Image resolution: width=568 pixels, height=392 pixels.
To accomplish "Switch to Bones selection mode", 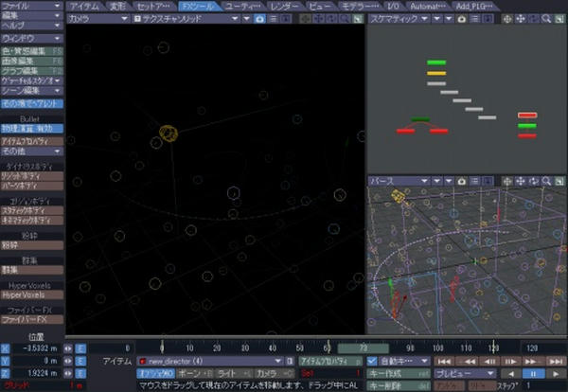I will pos(196,373).
